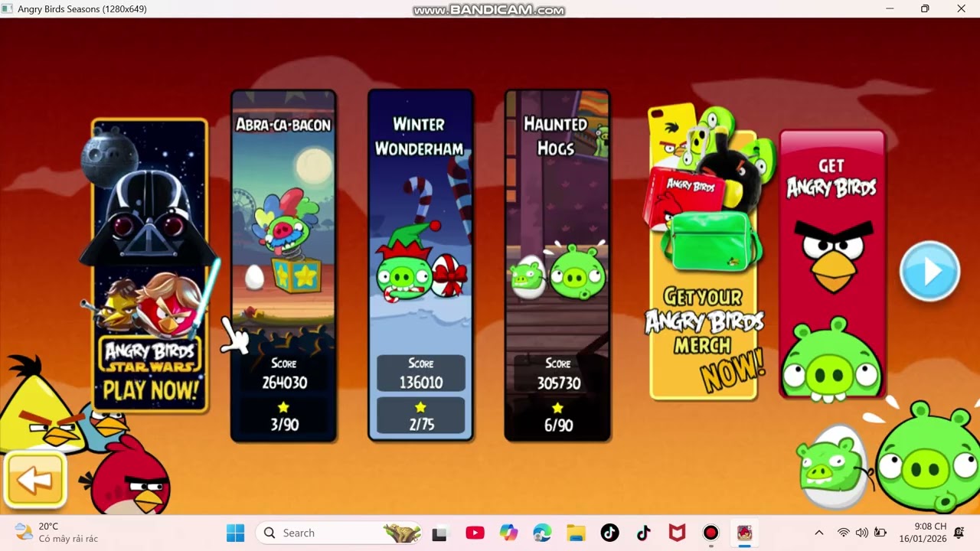
Task: Open File Explorer from taskbar
Action: (576, 533)
